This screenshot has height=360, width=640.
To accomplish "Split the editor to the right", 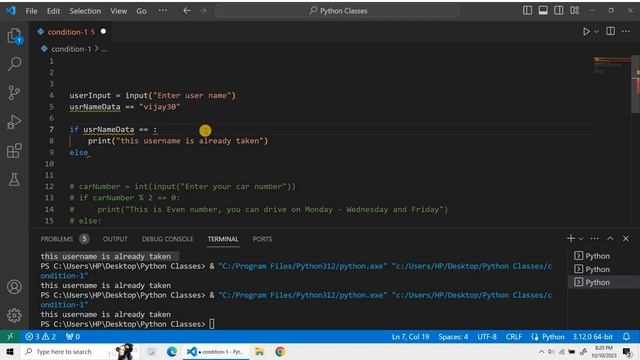I will [611, 31].
